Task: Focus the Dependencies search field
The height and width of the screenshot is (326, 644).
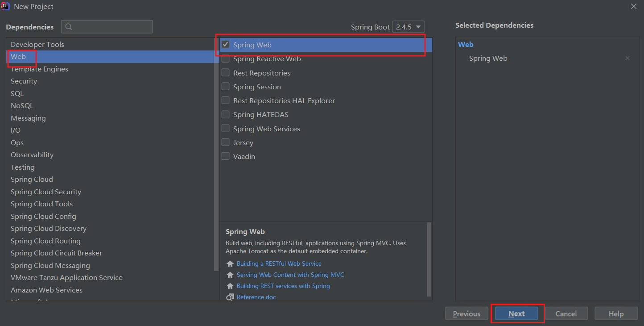Action: [112, 27]
